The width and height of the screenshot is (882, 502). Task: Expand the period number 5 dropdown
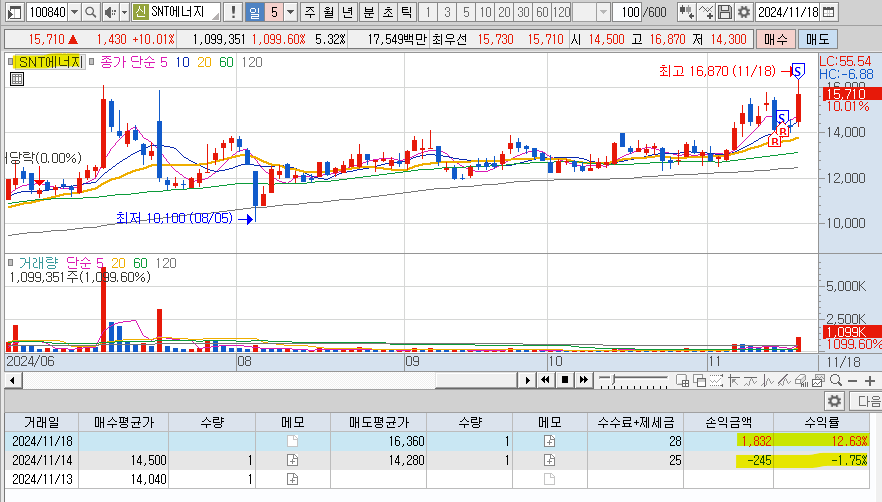point(291,12)
